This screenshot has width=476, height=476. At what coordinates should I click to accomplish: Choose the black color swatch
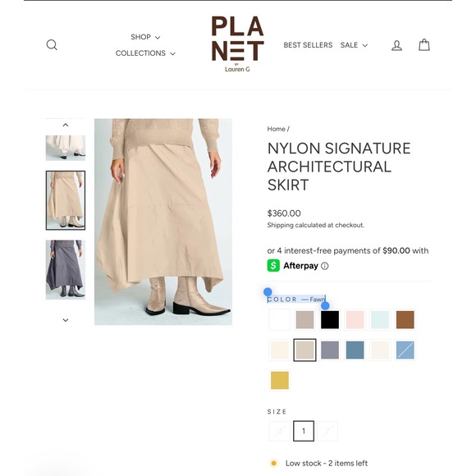coord(330,320)
